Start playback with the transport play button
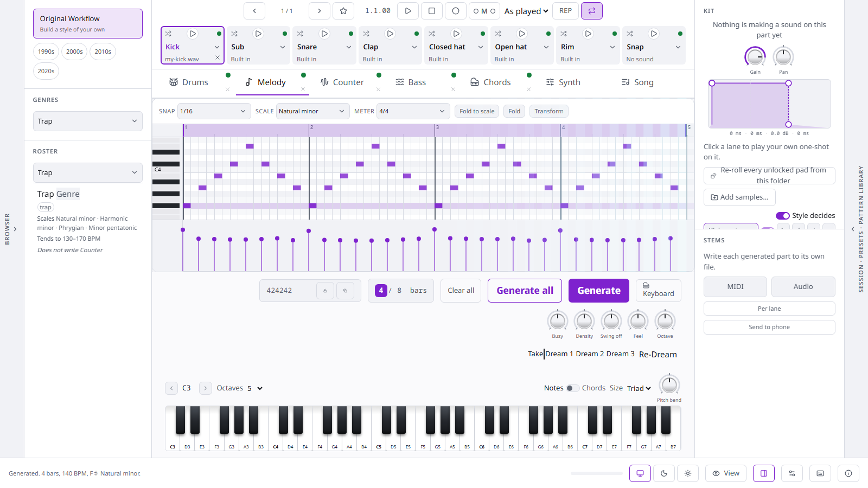This screenshot has height=488, width=868. coord(408,11)
